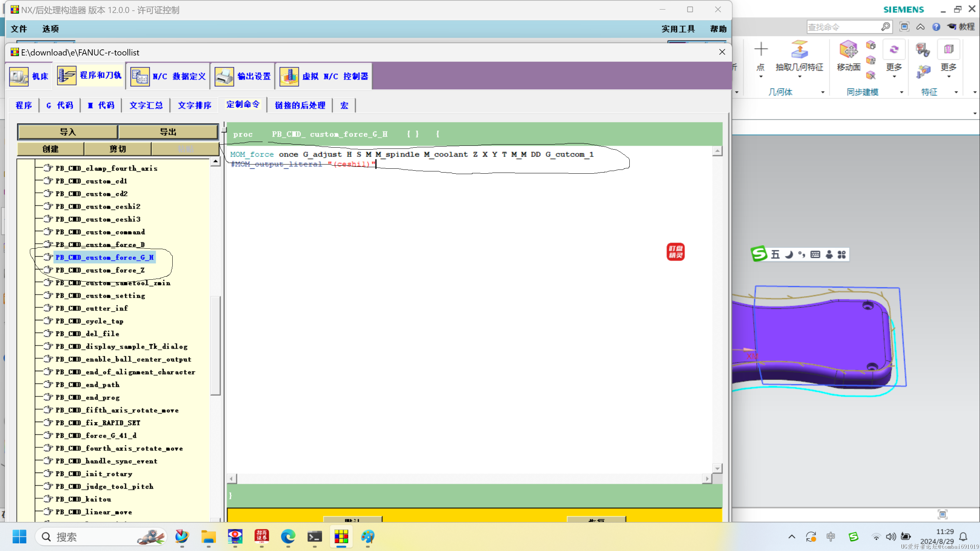Screen dimensions: 980x551
Task: Select PB_CMD_kaitou command
Action: tap(83, 499)
